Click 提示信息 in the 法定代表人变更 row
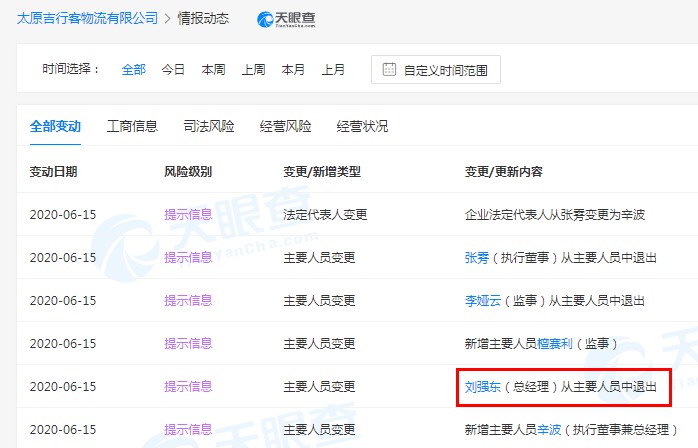Viewport: 698px width, 448px height. [x=188, y=215]
